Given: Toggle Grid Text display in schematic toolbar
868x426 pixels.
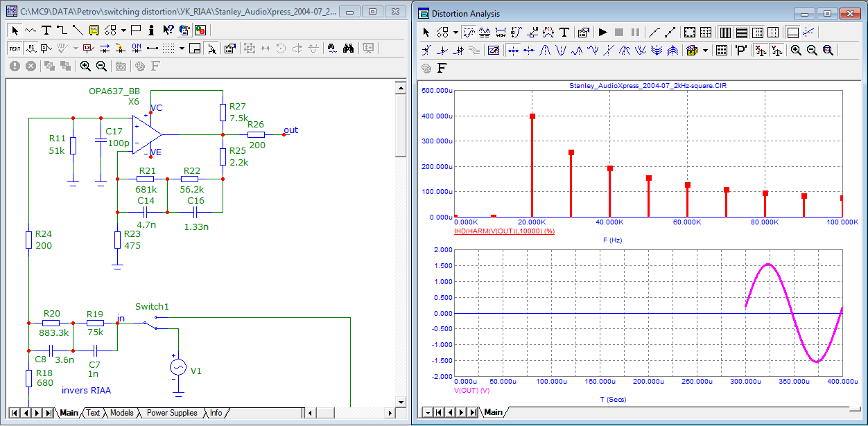Looking at the screenshot, I should (x=15, y=48).
